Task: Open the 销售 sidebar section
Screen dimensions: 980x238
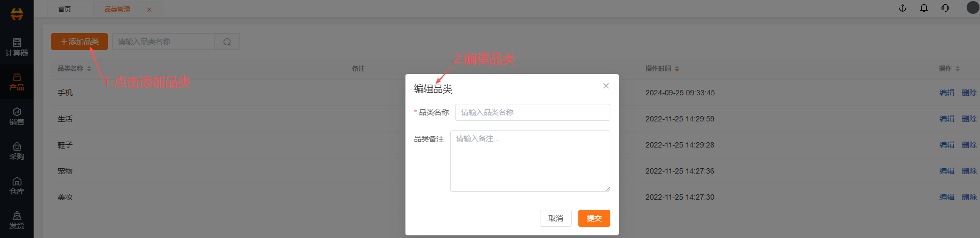Action: tap(17, 116)
